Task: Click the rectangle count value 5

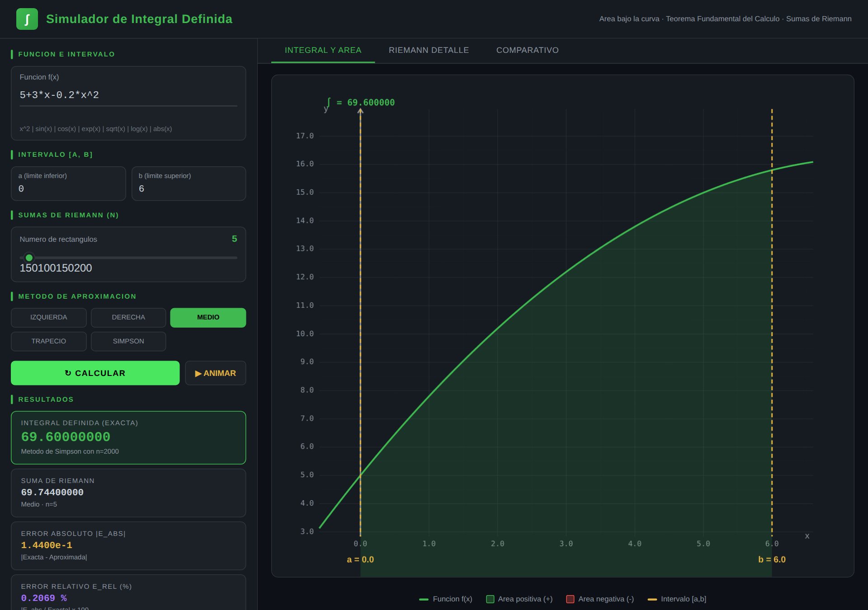Action: 234,239
